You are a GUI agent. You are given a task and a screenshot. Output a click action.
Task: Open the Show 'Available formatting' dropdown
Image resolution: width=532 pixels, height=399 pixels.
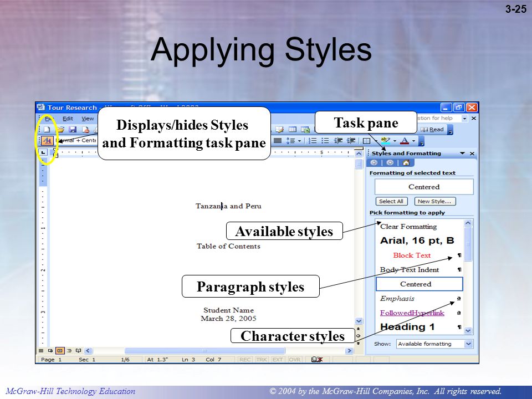tap(468, 344)
